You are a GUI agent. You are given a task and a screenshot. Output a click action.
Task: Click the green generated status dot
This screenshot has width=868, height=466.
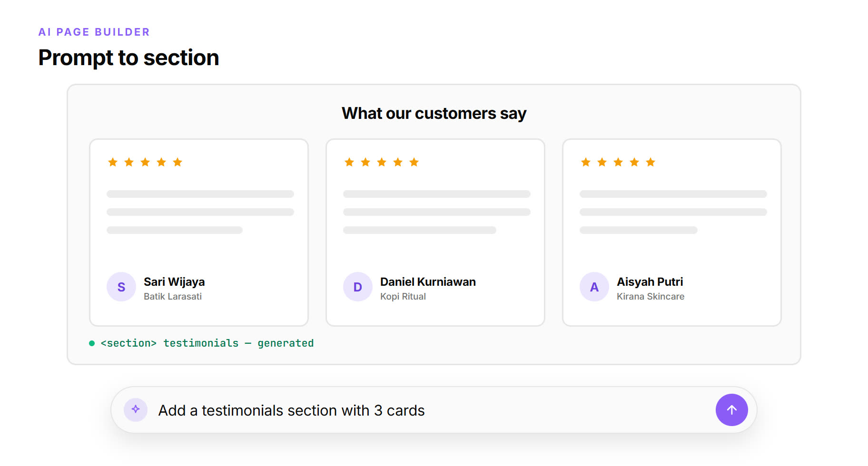pyautogui.click(x=92, y=343)
